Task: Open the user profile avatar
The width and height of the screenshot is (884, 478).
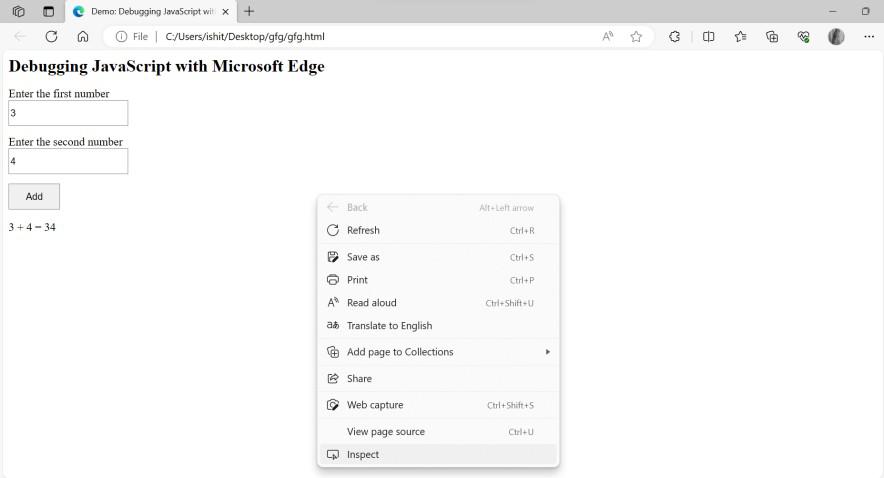Action: 836,36
